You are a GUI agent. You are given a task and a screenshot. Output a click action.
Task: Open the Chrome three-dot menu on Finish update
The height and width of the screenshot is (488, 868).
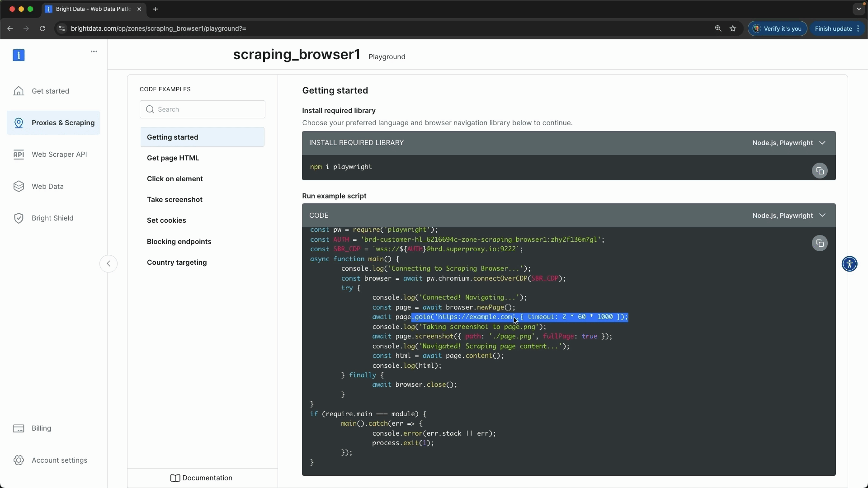point(858,28)
